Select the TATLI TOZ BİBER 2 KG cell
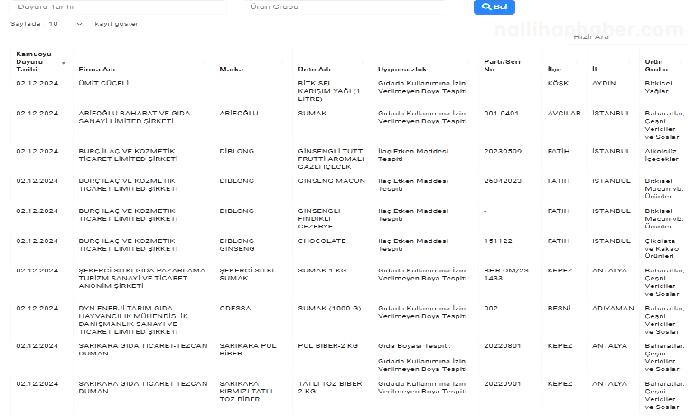700x420 pixels. (x=329, y=387)
